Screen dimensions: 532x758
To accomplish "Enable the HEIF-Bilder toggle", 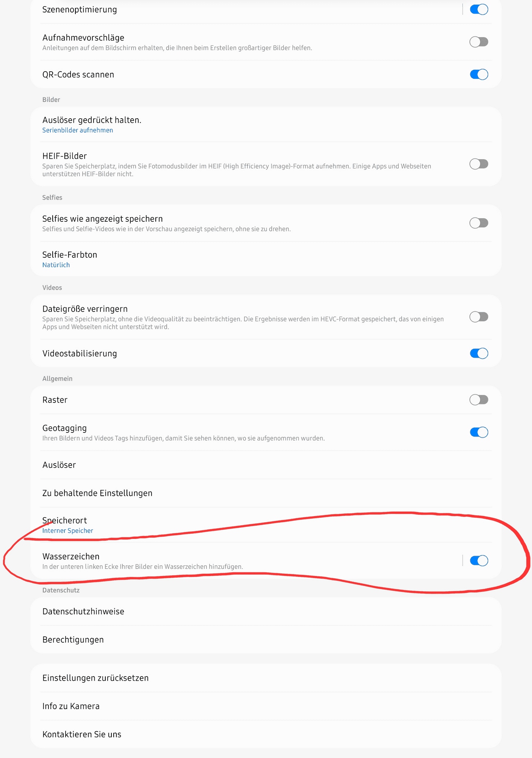I will [479, 164].
